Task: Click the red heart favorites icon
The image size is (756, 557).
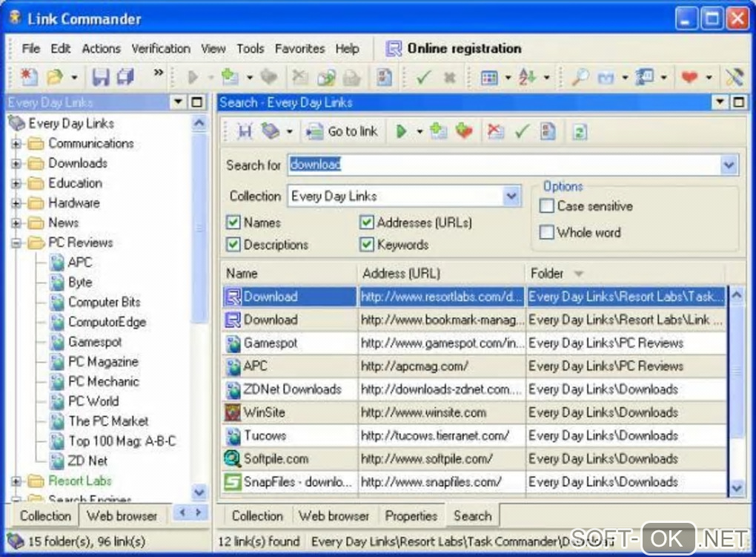Action: pos(689,76)
